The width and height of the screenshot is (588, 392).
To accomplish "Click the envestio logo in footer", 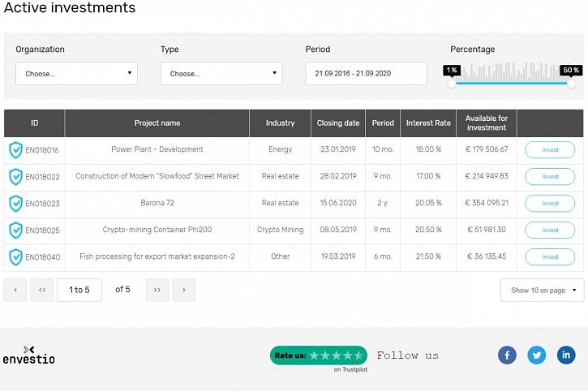I will click(28, 355).
